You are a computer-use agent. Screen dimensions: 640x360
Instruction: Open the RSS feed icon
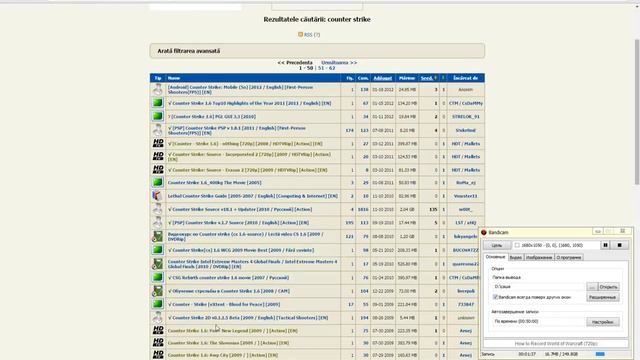click(x=300, y=35)
